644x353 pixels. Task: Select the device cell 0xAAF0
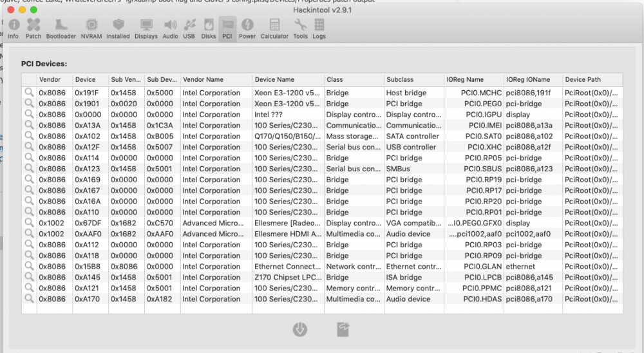(88, 234)
